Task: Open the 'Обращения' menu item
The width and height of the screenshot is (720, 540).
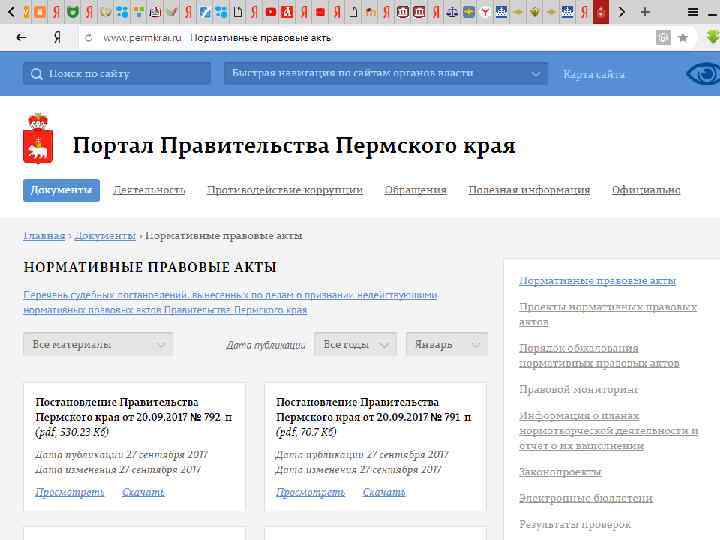Action: click(415, 190)
